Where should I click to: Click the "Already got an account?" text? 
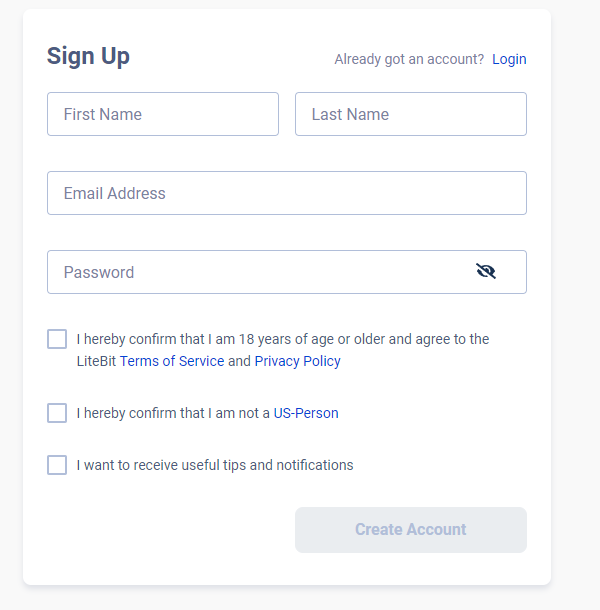(409, 59)
